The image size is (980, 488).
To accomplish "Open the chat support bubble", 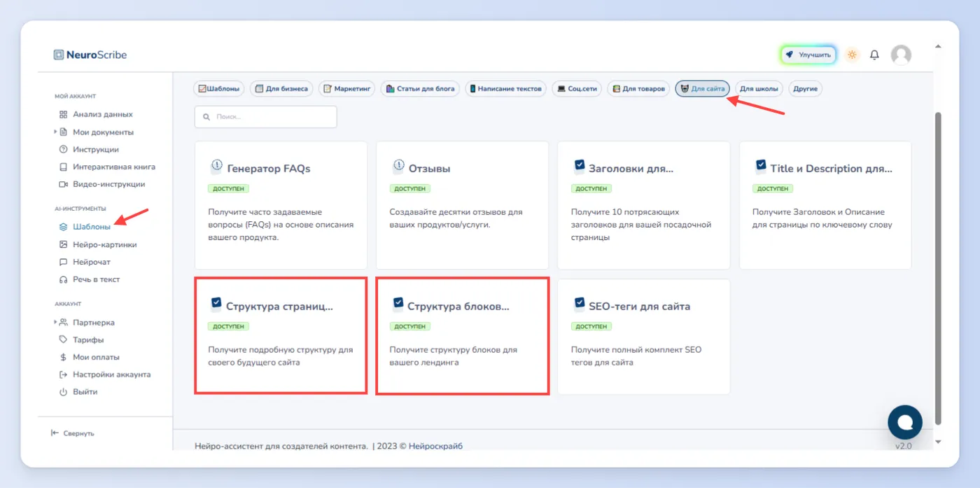I will 905,421.
